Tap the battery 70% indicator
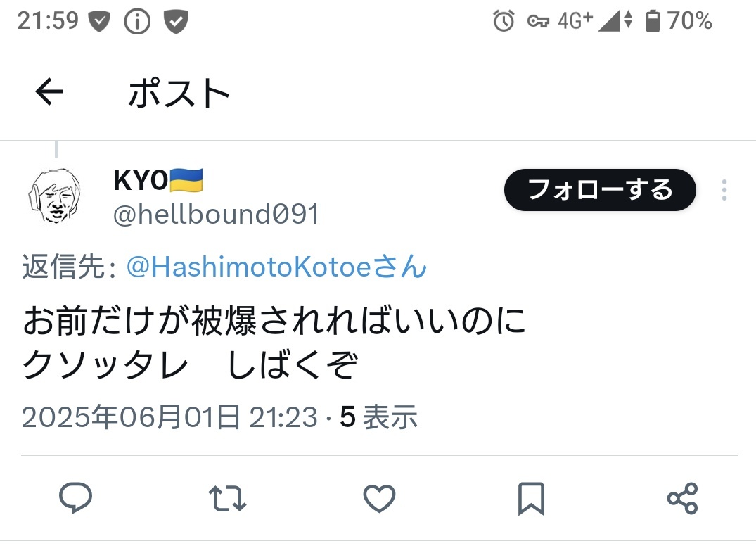Image resolution: width=756 pixels, height=553 pixels. click(x=679, y=21)
